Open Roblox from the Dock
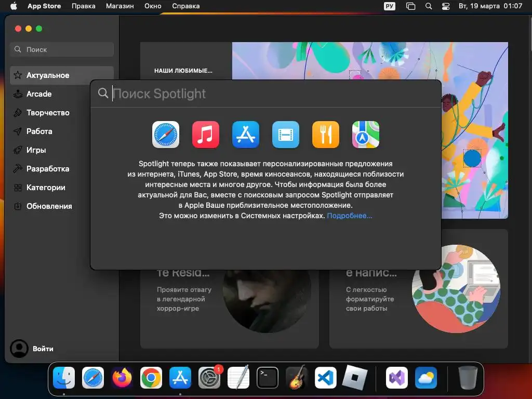 pos(354,378)
